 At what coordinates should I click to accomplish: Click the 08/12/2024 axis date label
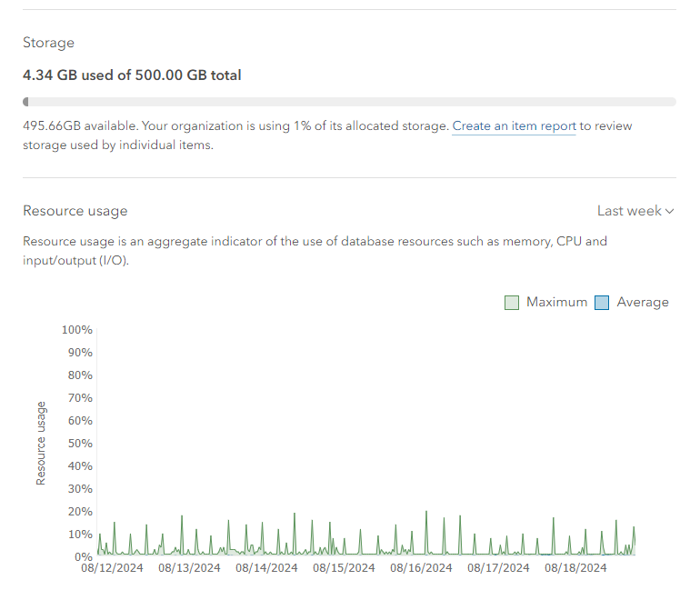coord(112,568)
